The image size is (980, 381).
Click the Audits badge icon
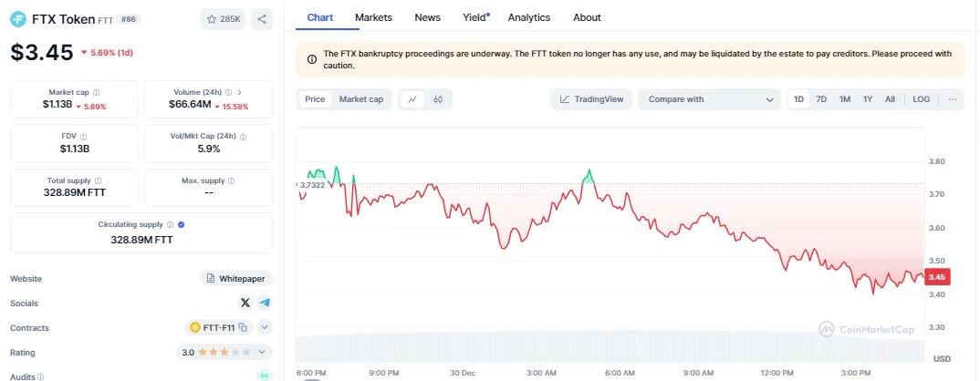coord(264,376)
